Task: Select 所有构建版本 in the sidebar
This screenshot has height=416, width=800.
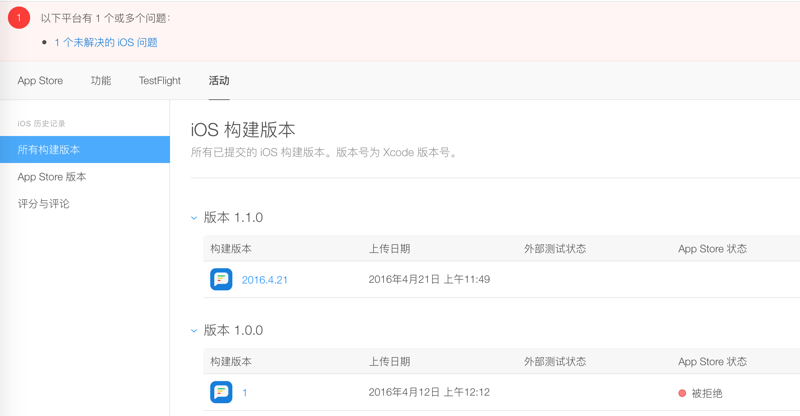Action: tap(49, 150)
